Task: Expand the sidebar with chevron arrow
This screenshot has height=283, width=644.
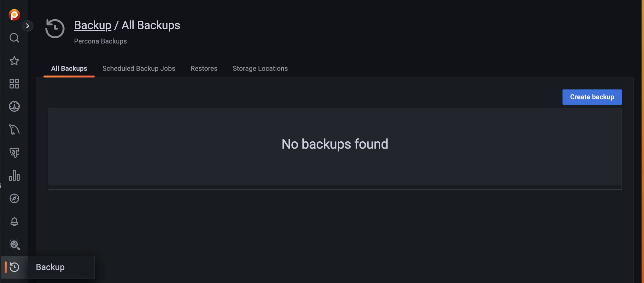Action: tap(28, 26)
